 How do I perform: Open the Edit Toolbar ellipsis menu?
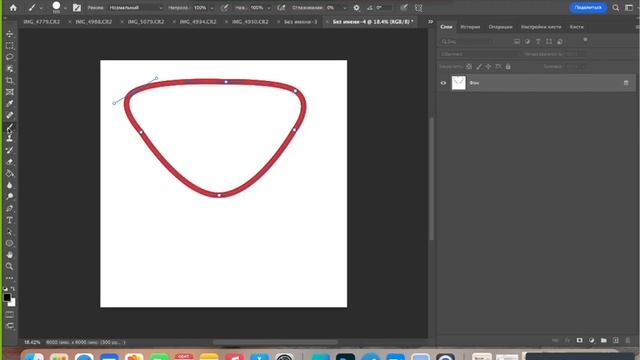9,278
